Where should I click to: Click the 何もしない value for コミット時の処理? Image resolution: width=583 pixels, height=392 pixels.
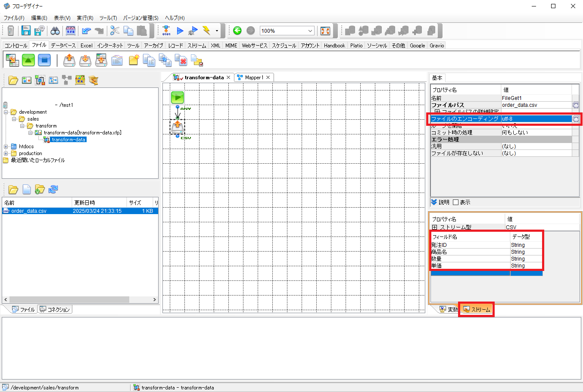point(536,133)
